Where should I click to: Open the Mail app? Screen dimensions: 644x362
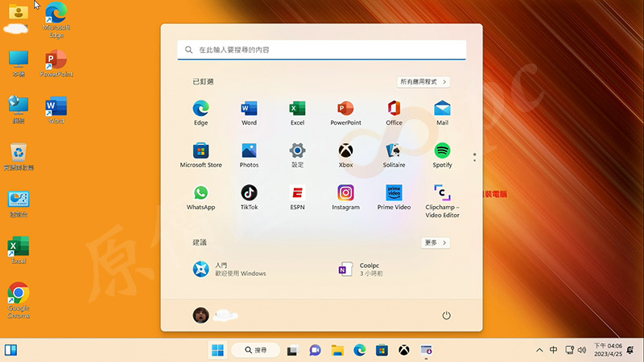click(x=442, y=113)
